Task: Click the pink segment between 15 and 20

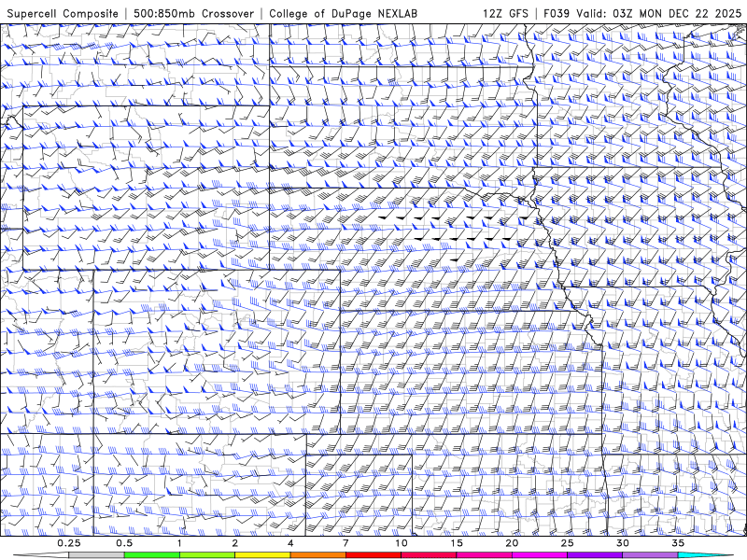Action: tap(484, 555)
